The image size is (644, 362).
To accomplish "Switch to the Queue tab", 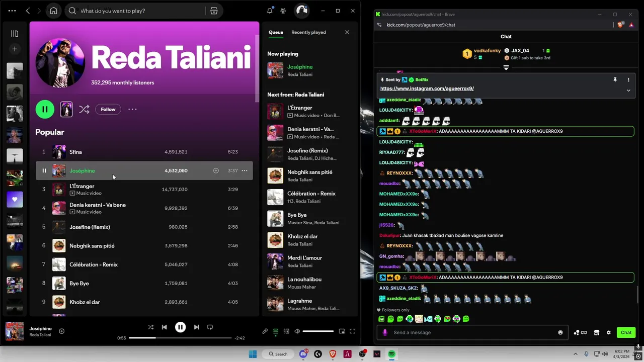I will [276, 32].
